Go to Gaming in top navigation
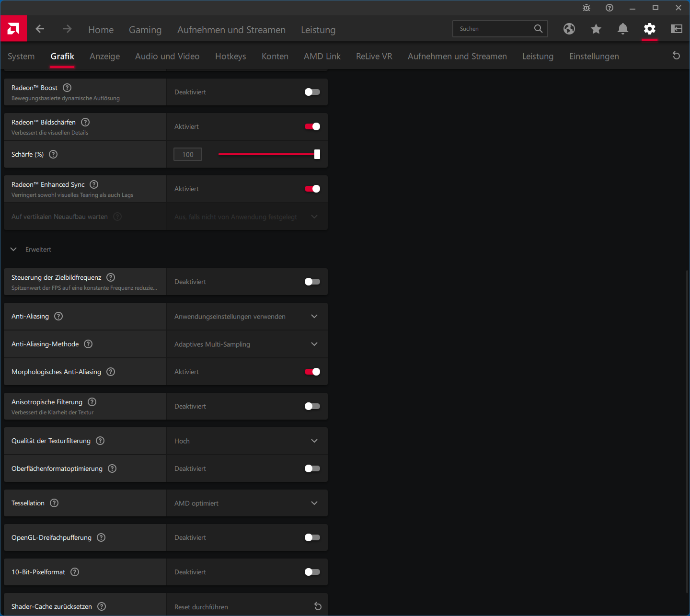Image resolution: width=690 pixels, height=616 pixels. coord(145,30)
